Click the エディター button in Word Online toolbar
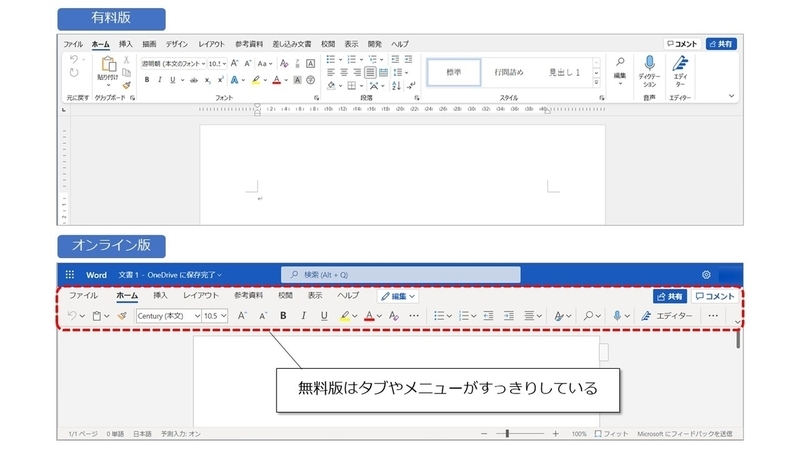 coord(667,316)
